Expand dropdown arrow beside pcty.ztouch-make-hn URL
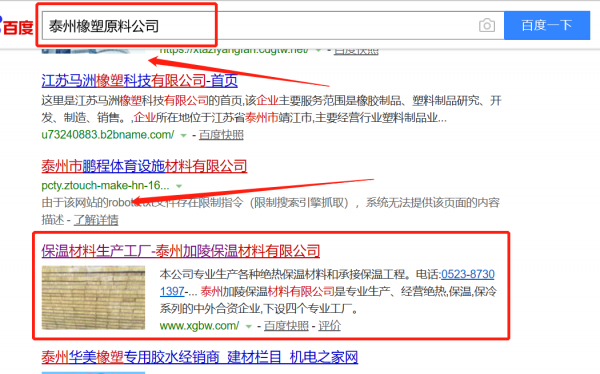Screen dimensions: 600x374 pos(179,186)
